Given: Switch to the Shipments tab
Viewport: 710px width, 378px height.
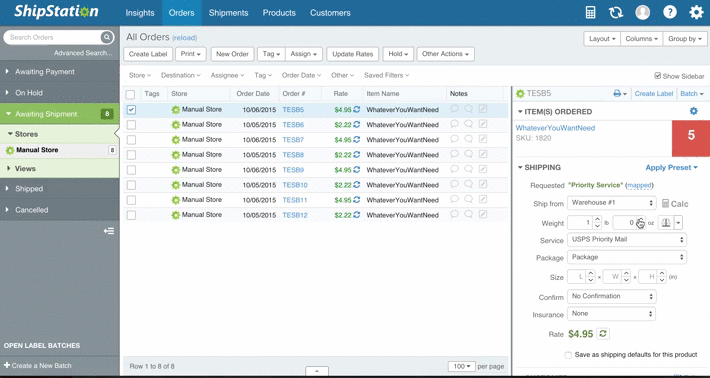Looking at the screenshot, I should click(228, 13).
